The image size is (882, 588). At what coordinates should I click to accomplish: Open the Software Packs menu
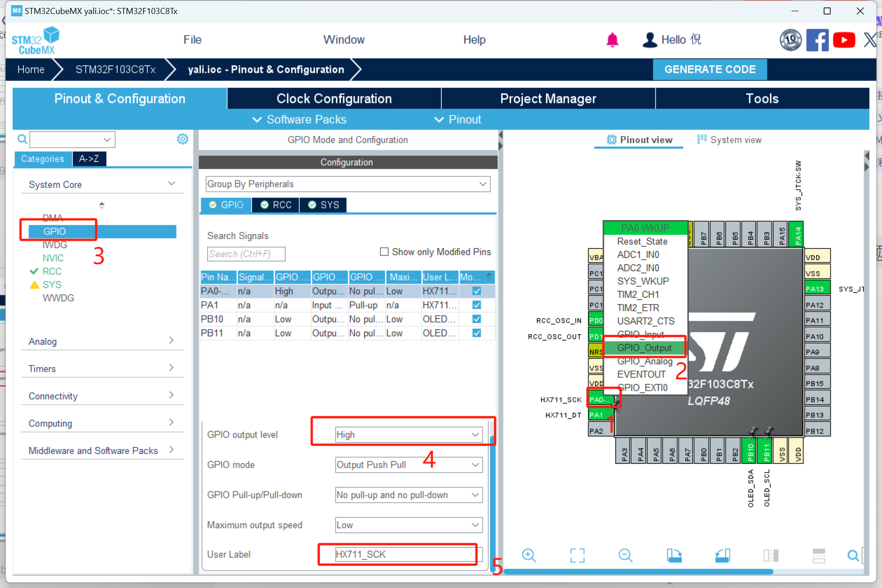click(x=300, y=119)
